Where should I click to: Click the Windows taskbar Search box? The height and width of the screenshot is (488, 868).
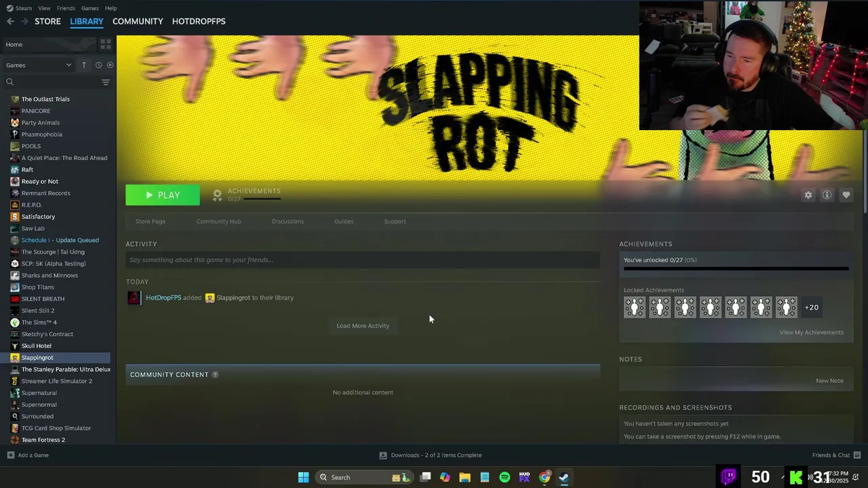pos(365,477)
